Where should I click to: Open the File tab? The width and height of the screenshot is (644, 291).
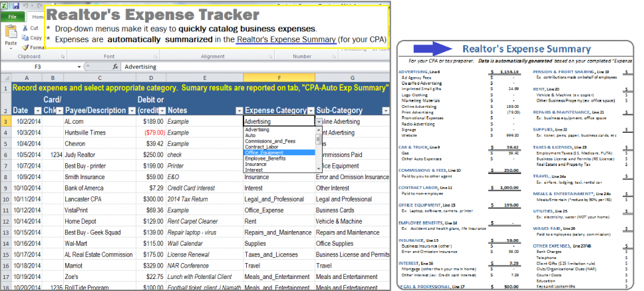coord(12,16)
